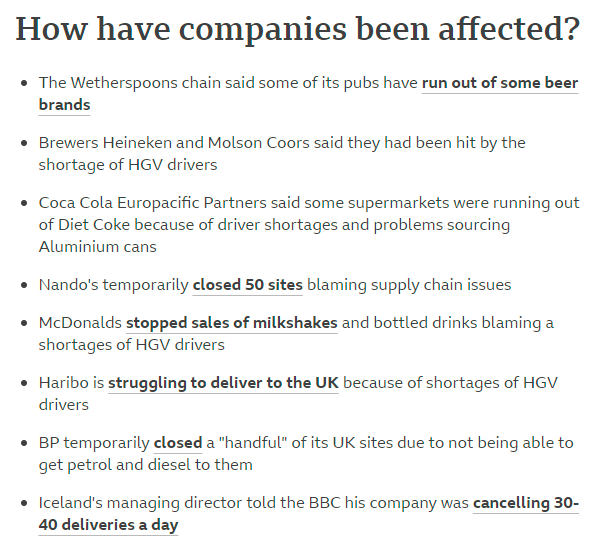Click the "closed" link in the BP item
This screenshot has height=541, width=613.
pyautogui.click(x=178, y=443)
